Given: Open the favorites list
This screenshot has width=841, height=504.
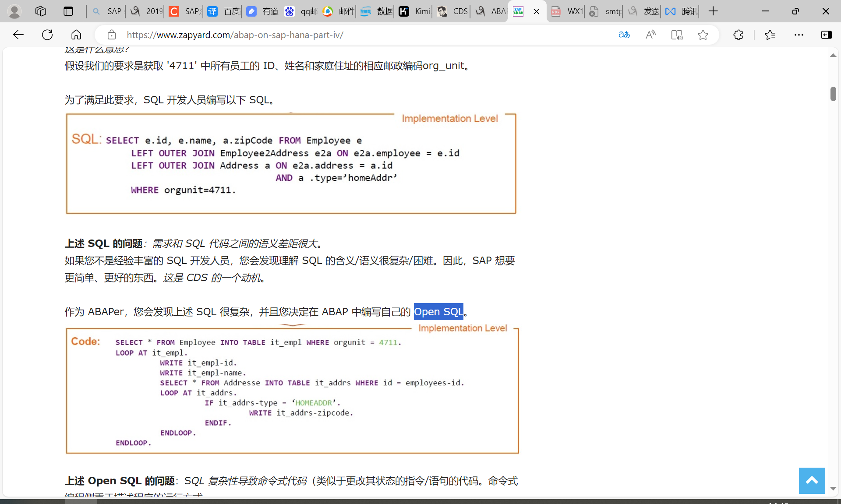Looking at the screenshot, I should point(770,35).
